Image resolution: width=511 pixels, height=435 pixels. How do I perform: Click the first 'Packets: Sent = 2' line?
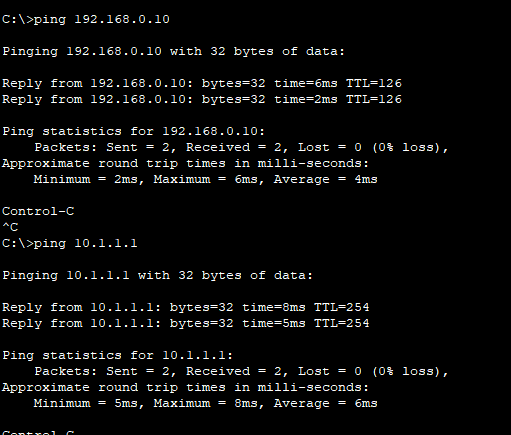pyautogui.click(x=242, y=147)
